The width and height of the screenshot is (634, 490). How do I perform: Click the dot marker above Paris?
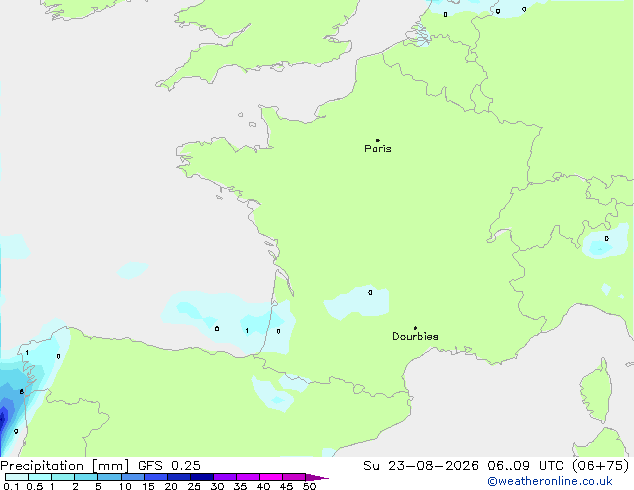coord(378,140)
